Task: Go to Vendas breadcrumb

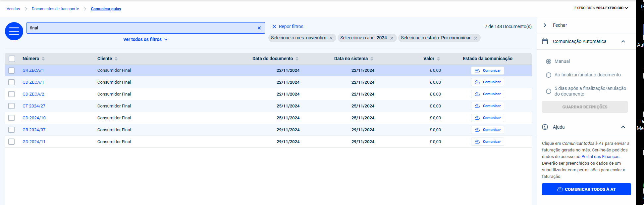Action: pos(13,9)
